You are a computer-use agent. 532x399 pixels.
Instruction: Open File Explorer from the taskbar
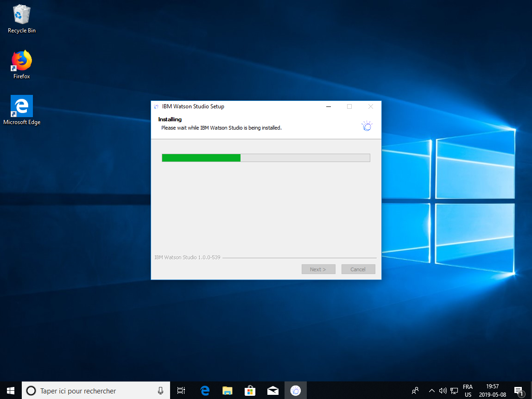pyautogui.click(x=227, y=391)
